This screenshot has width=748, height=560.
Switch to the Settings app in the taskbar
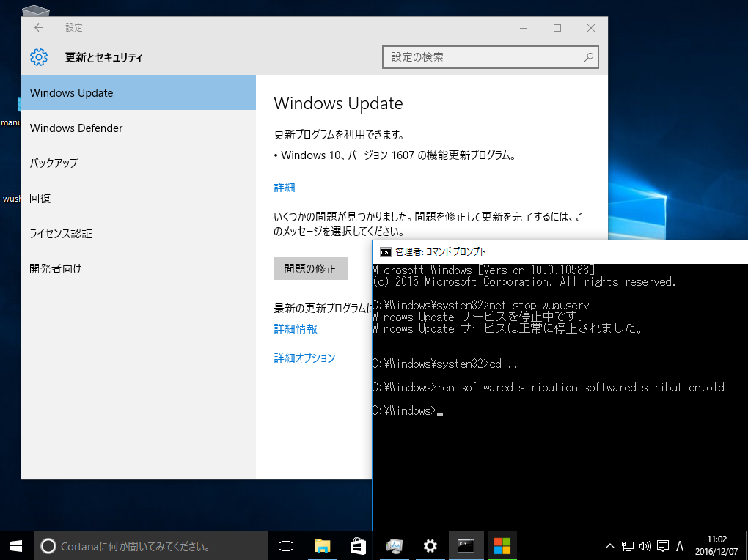430,545
